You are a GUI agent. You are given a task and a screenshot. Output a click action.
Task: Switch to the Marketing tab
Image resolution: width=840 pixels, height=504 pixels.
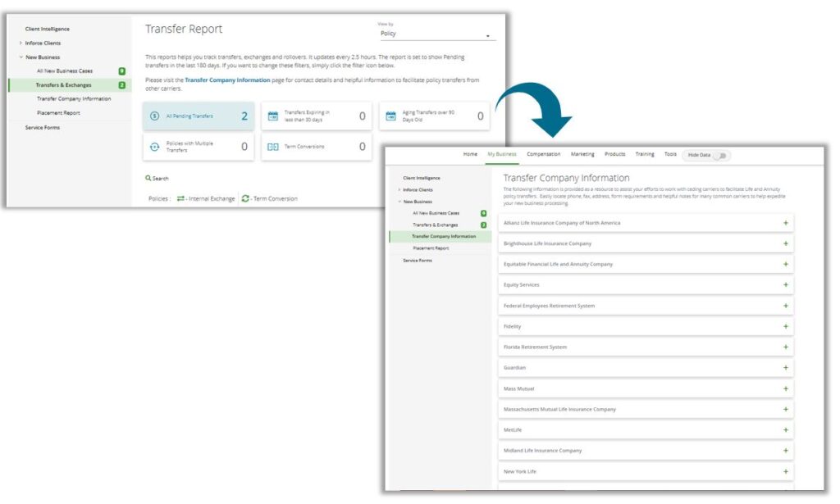(x=582, y=154)
